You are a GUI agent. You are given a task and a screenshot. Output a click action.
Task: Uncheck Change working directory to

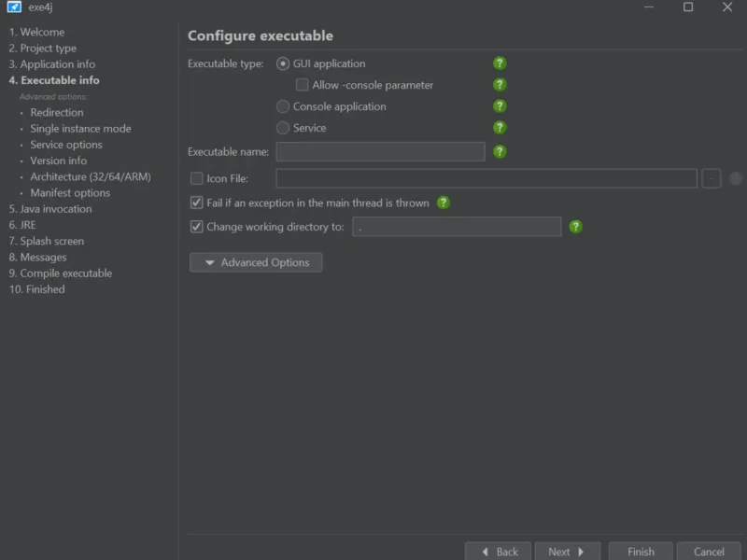pos(196,227)
